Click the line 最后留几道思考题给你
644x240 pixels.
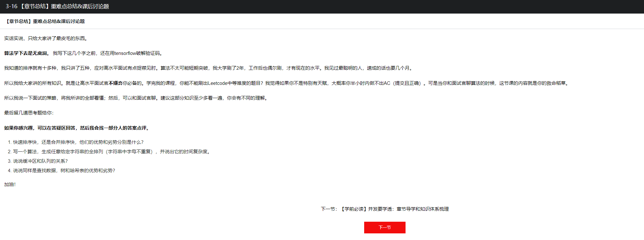pos(29,113)
